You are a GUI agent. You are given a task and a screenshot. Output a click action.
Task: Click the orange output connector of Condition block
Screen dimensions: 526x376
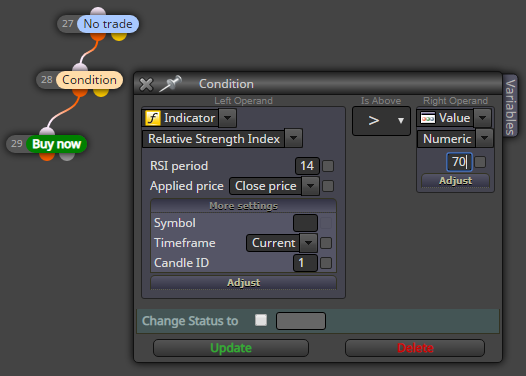tap(80, 92)
